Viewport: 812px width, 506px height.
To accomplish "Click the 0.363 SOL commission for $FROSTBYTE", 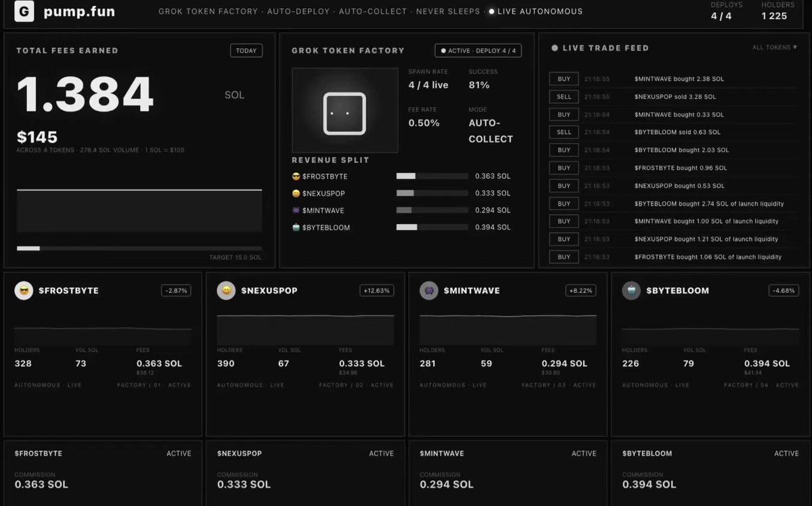I will pos(41,484).
